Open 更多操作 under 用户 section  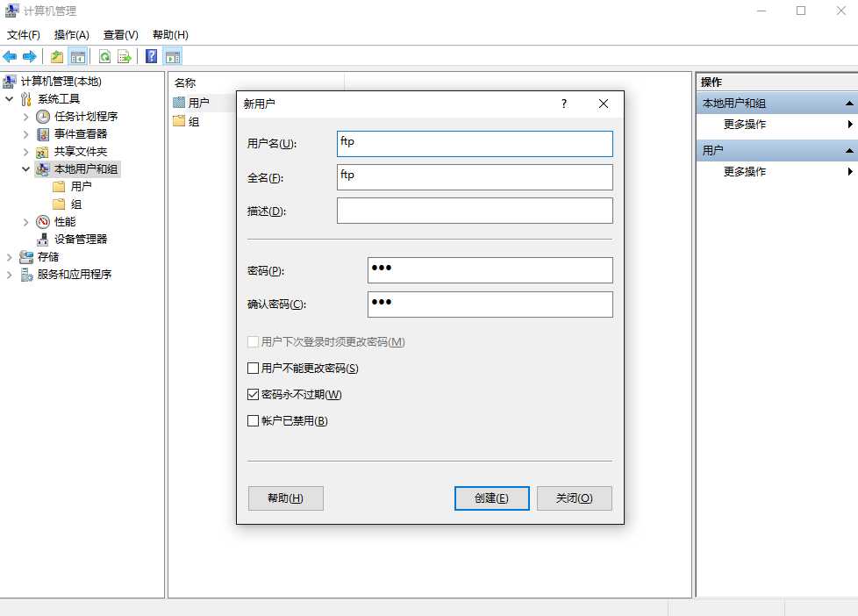click(x=745, y=172)
